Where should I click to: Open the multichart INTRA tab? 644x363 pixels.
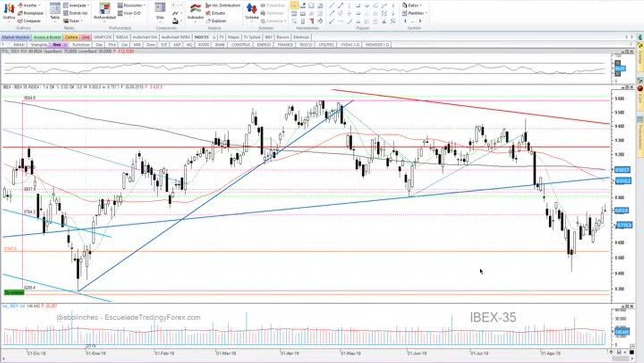point(176,37)
